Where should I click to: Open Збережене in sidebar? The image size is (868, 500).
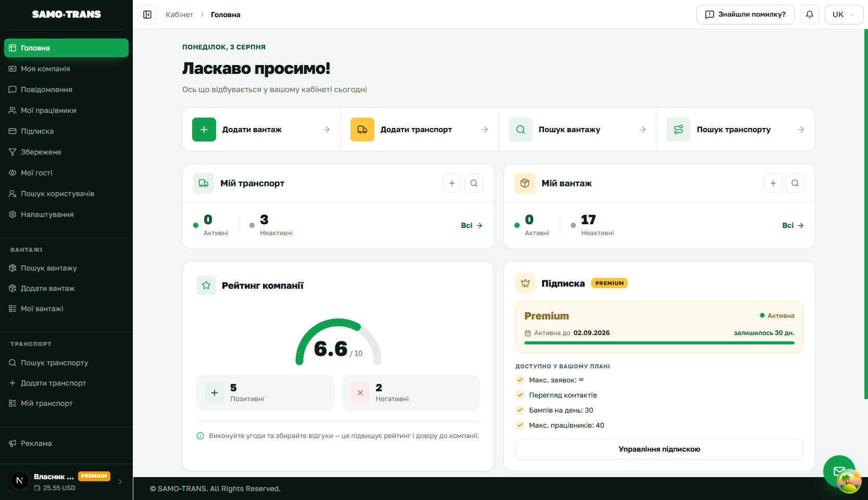66,152
